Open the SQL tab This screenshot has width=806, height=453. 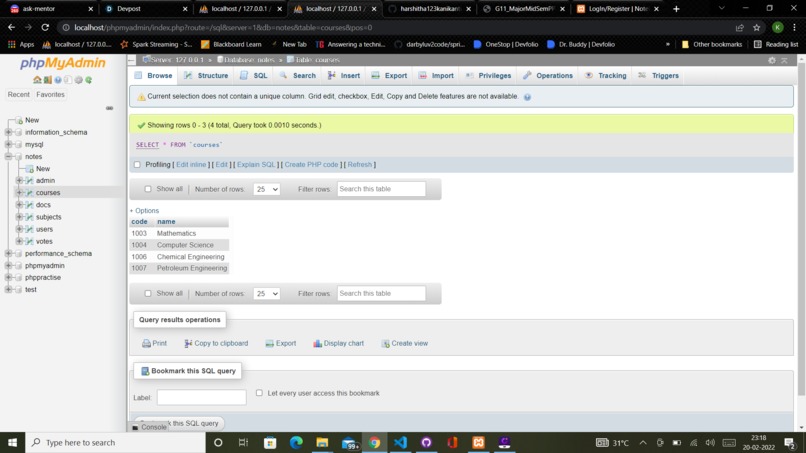click(254, 76)
